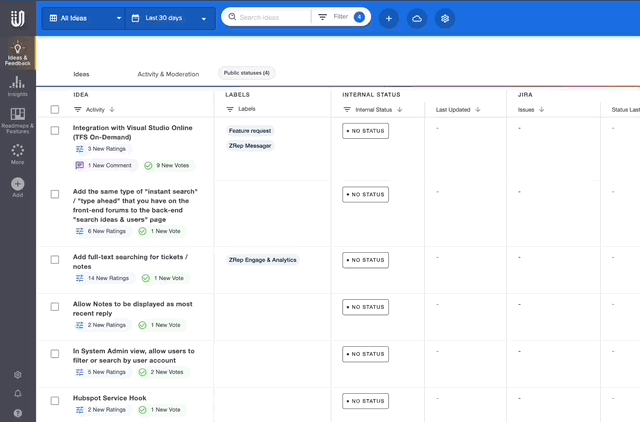Click the vote check icon next to 9 New Votes
The height and width of the screenshot is (422, 640).
pos(148,165)
